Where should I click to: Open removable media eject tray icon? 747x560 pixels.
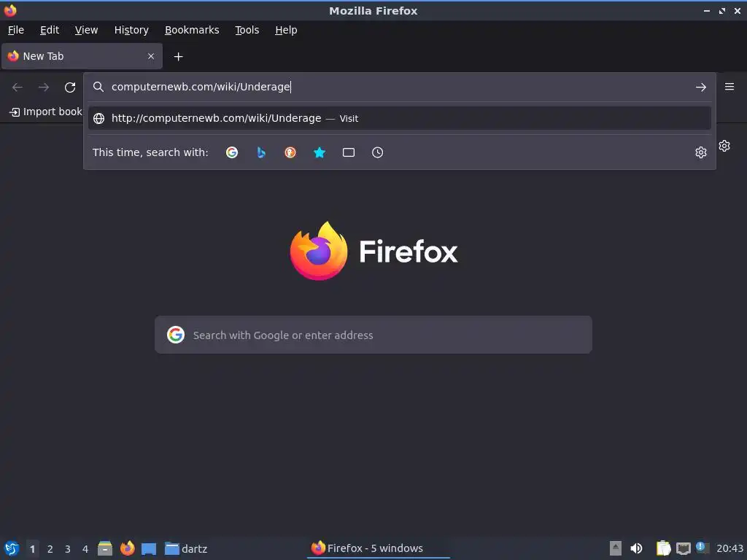(x=616, y=548)
